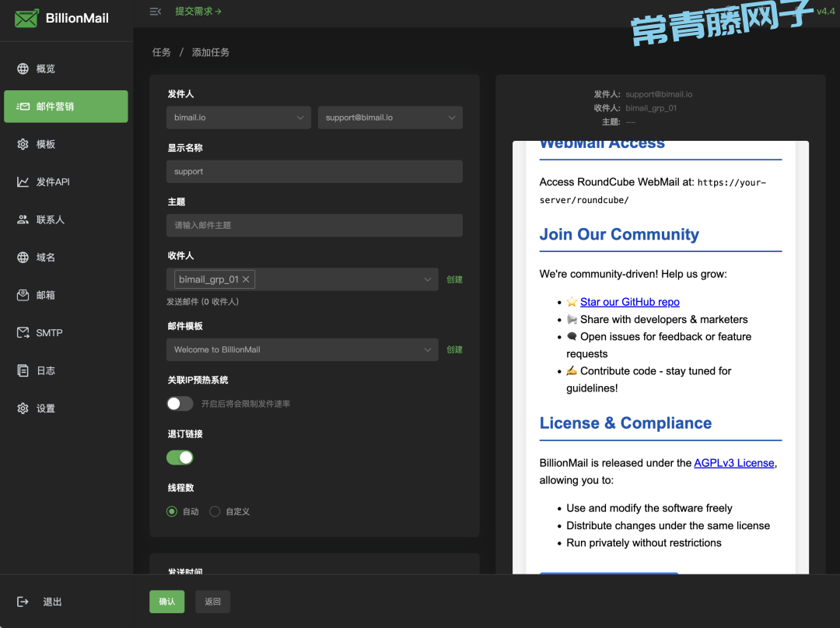Click the 任务 breadcrumb link
The image size is (840, 628).
[x=161, y=52]
